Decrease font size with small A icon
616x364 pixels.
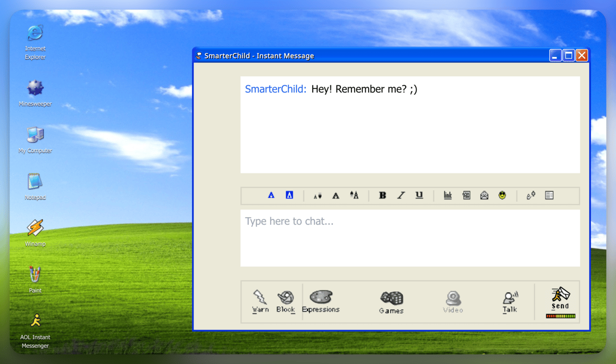pyautogui.click(x=318, y=196)
